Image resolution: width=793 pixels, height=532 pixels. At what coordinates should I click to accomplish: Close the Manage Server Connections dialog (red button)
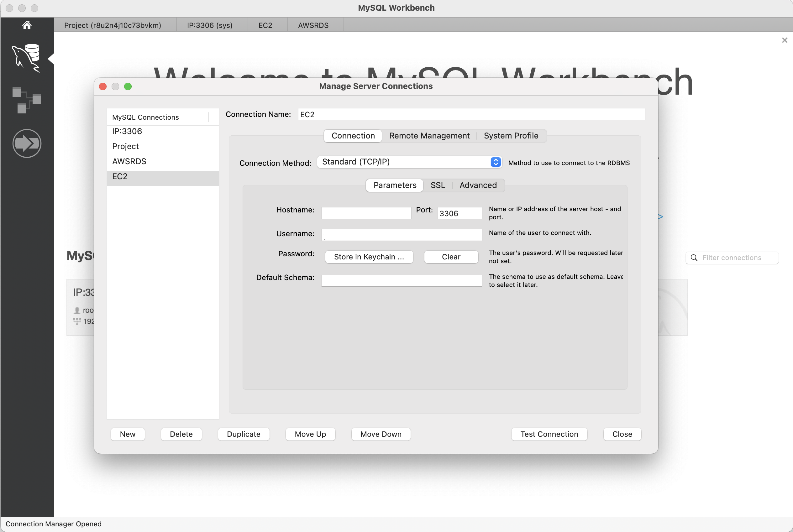tap(103, 86)
